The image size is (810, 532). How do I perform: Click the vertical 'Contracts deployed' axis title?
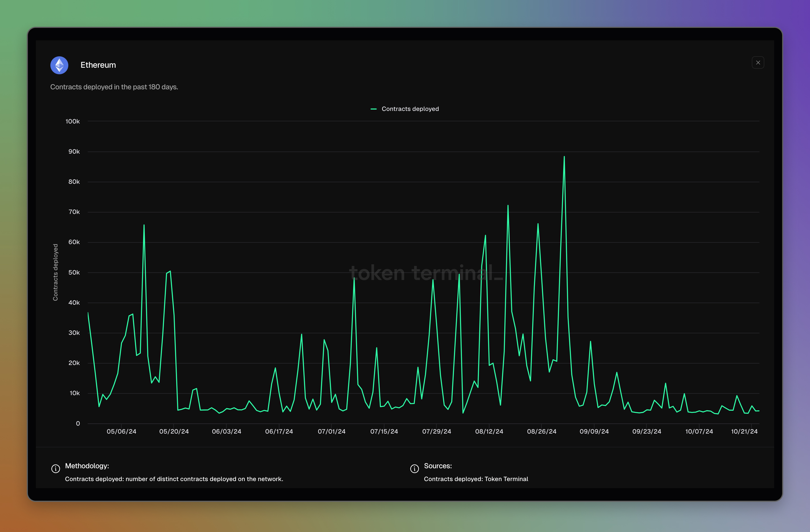point(55,273)
